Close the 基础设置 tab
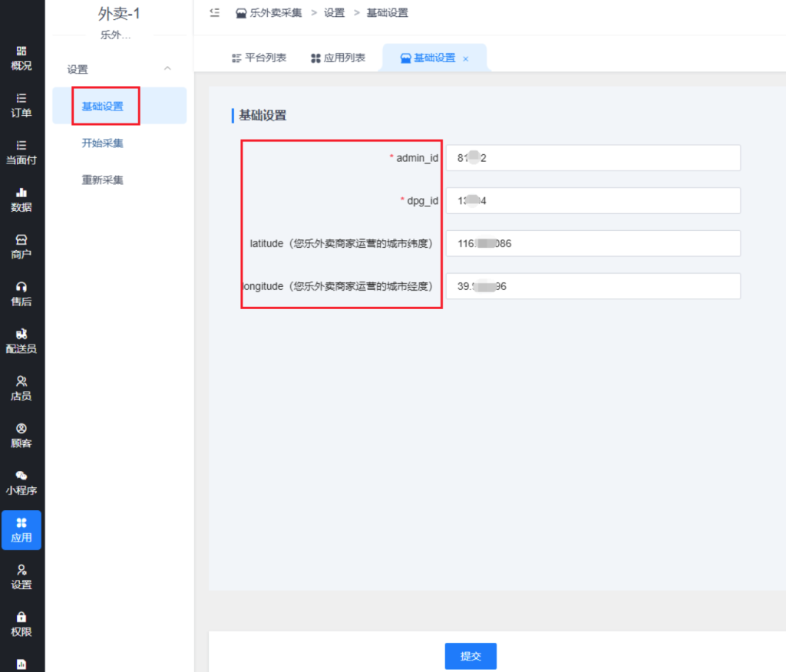Image resolution: width=786 pixels, height=672 pixels. [x=466, y=59]
